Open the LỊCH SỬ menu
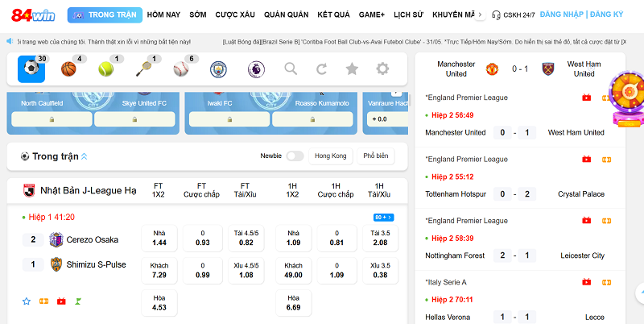Screen dimensions: 644x324 pyautogui.click(x=408, y=15)
